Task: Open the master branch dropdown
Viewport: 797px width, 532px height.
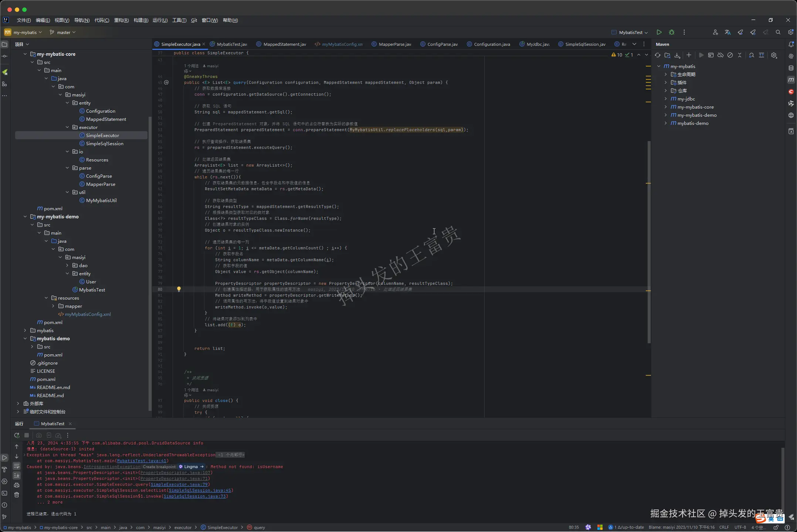Action: (63, 32)
